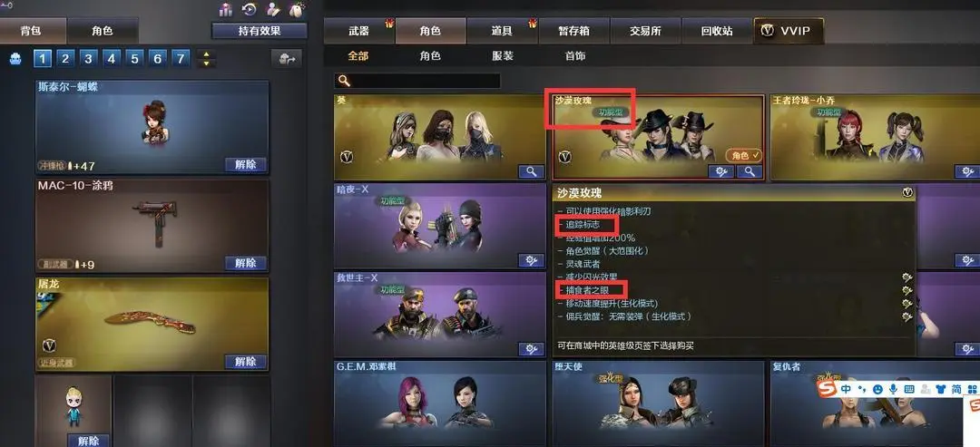Click gear-wrench icon on the 暗夜-X card
The width and height of the screenshot is (980, 447).
point(531,260)
